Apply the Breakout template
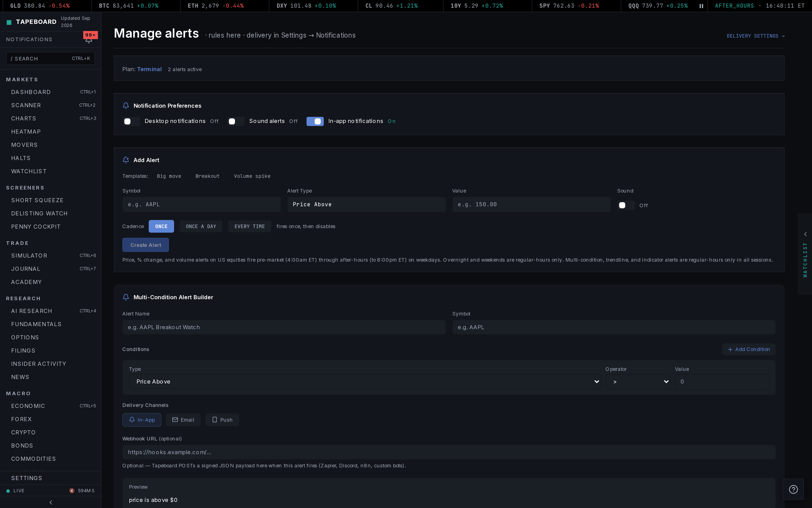 point(207,176)
